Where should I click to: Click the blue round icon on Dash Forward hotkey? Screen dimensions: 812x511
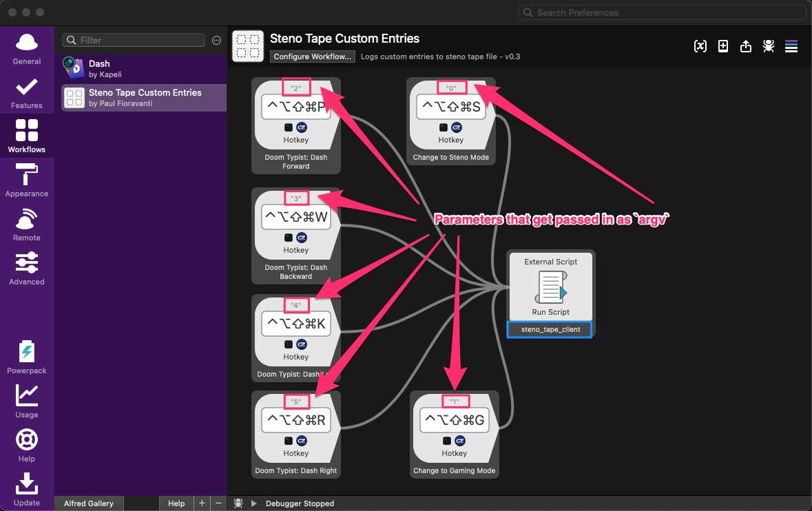coord(302,127)
